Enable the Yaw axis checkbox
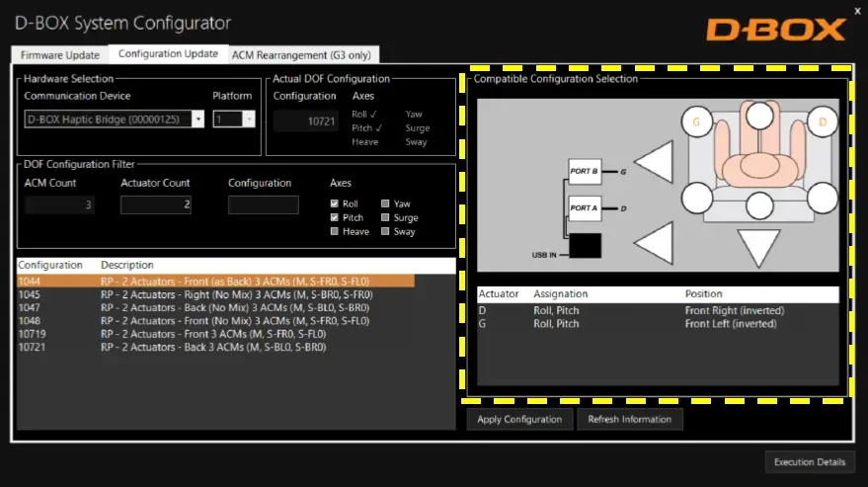 (385, 203)
